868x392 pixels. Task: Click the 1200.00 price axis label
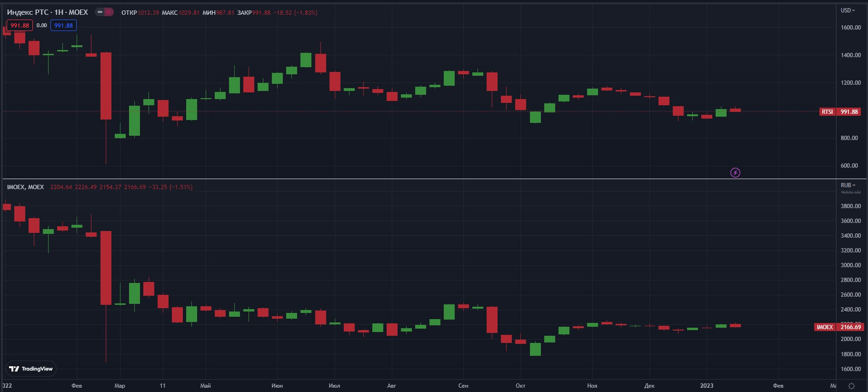coord(850,82)
